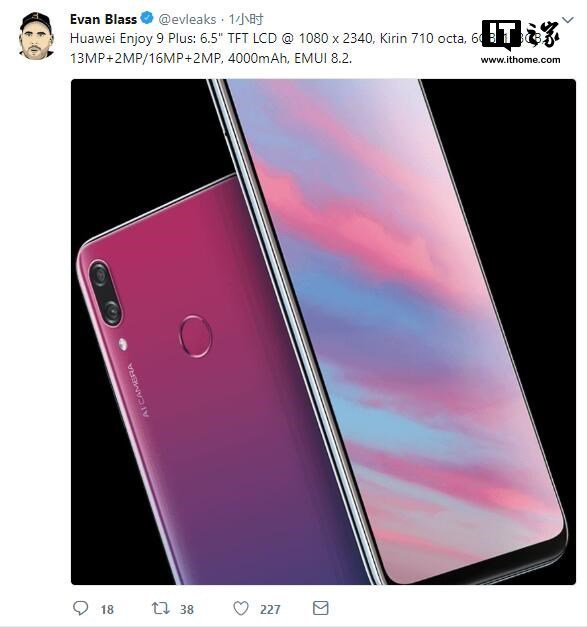Visit the @evleaks handle link

click(x=187, y=19)
